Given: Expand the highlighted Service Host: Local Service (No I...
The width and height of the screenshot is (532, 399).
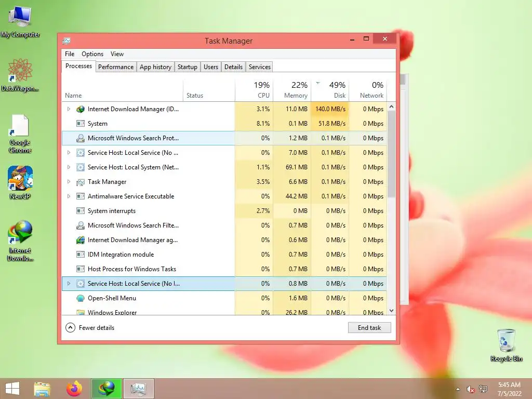Looking at the screenshot, I should 69,284.
